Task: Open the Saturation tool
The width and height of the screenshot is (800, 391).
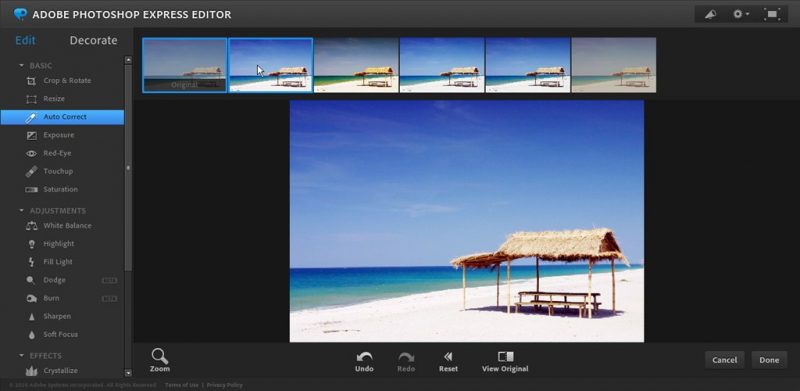Action: point(62,189)
